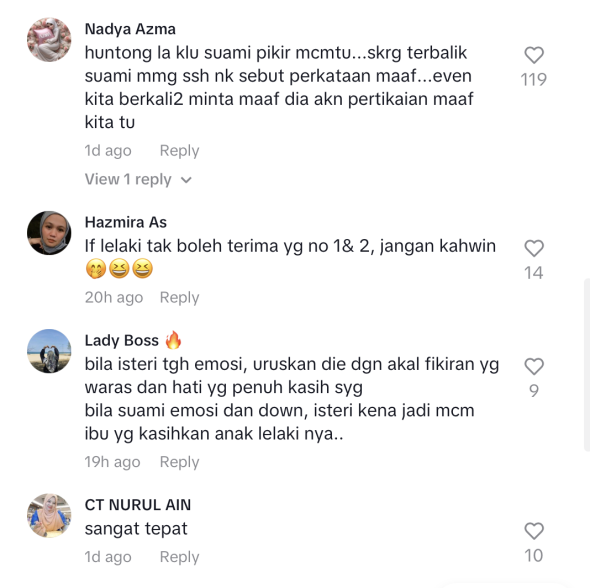This screenshot has width=590, height=588.
Task: Open Hazmira As's avatar
Action: [49, 233]
